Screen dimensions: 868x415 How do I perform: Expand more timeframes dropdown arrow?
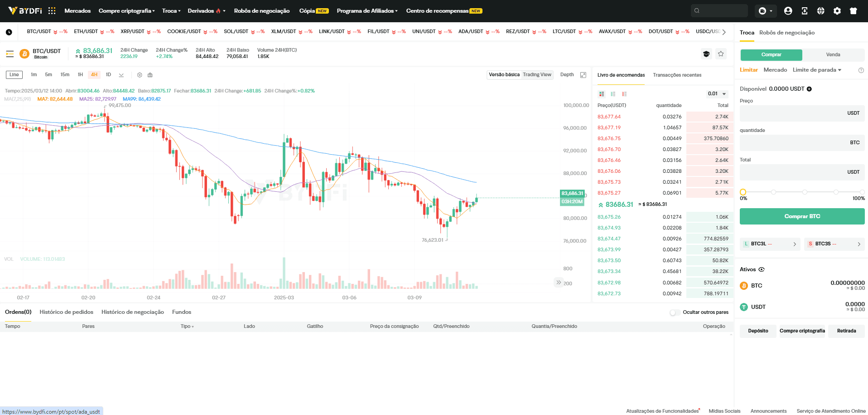tap(121, 75)
